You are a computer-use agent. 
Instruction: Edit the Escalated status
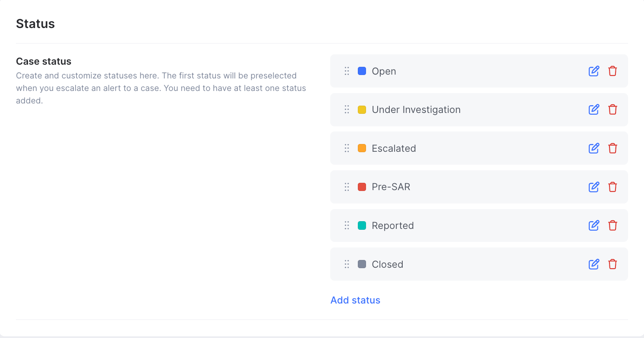[594, 148]
